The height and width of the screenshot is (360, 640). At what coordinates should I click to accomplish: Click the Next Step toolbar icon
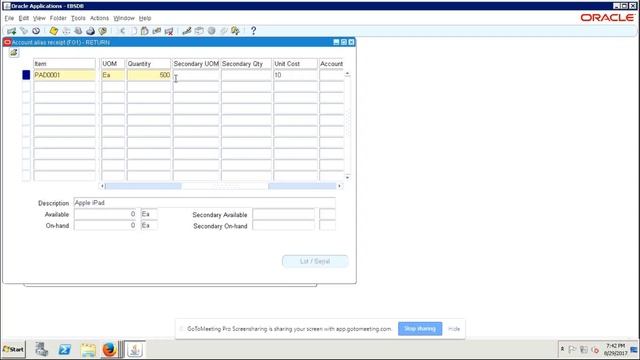coord(66,31)
